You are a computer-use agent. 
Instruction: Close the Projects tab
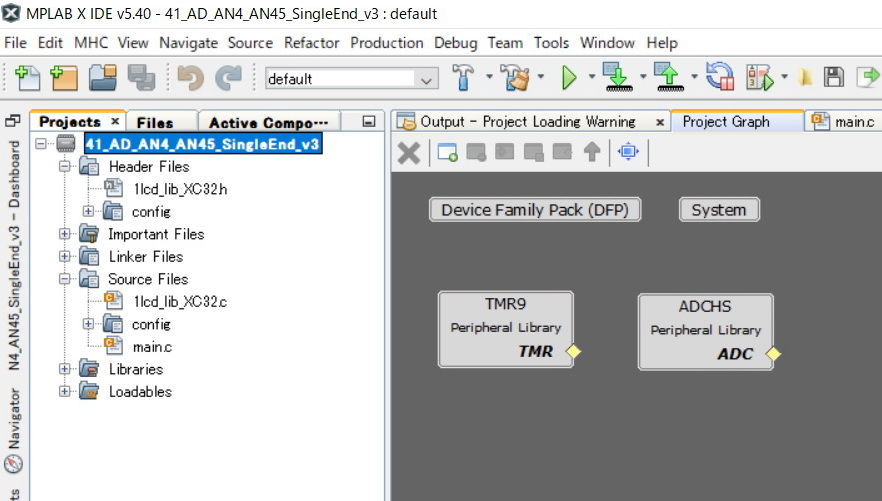tap(115, 121)
